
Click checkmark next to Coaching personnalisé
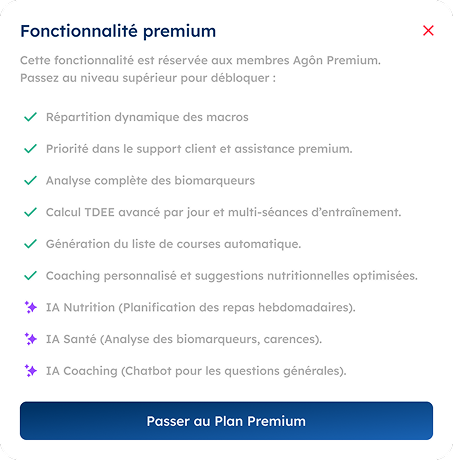pos(30,276)
